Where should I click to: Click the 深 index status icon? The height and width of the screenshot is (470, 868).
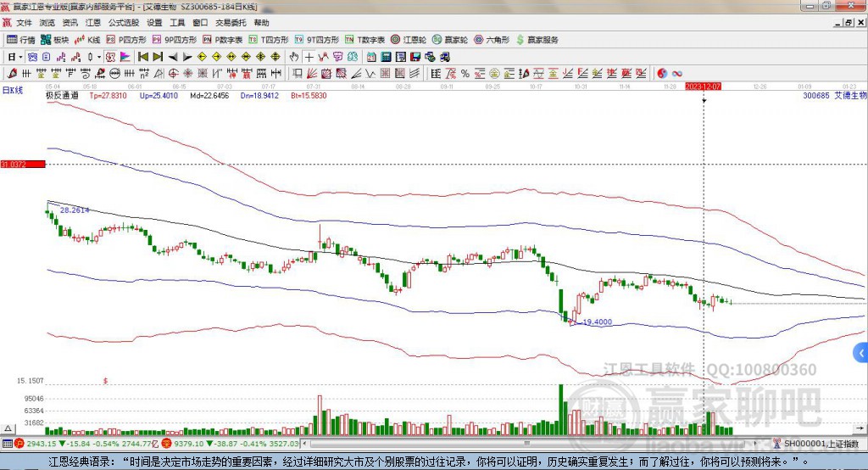pyautogui.click(x=166, y=444)
